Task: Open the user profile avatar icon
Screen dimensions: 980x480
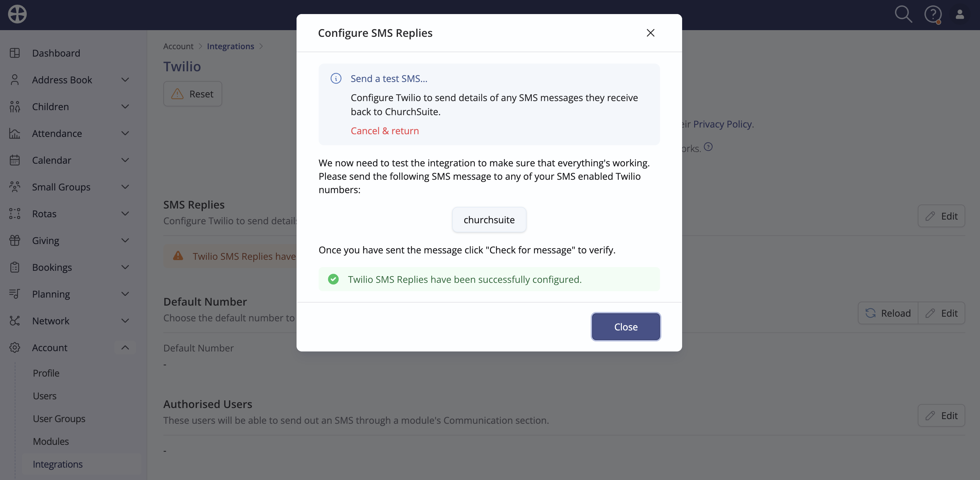Action: (960, 14)
